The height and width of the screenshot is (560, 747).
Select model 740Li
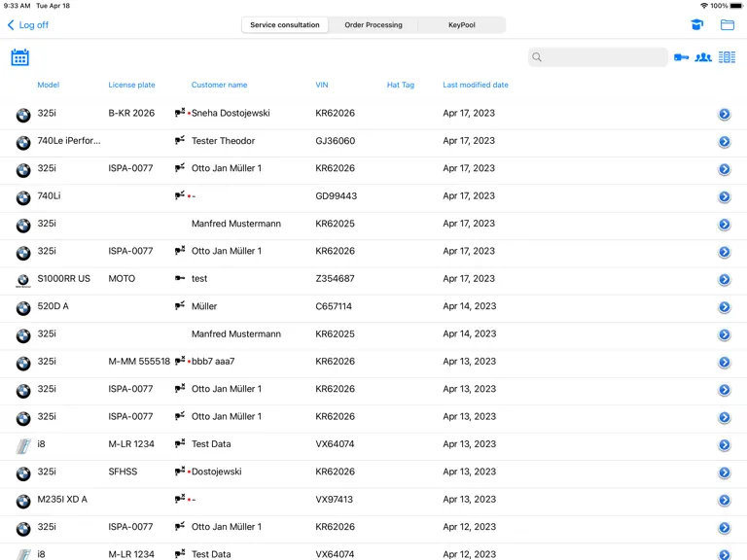pos(49,195)
